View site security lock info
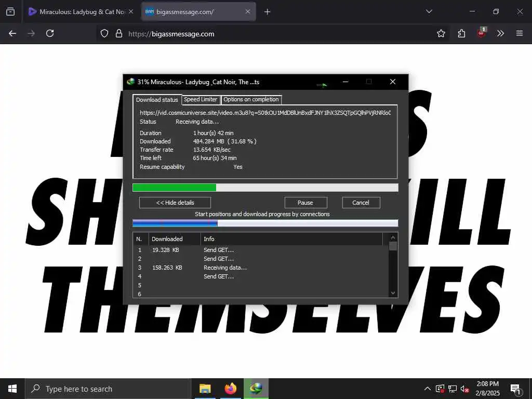 [119, 33]
